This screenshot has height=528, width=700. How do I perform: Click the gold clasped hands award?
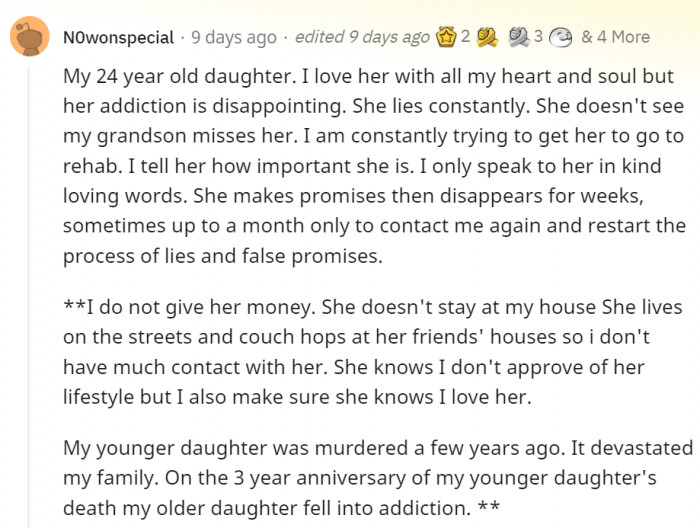(x=490, y=37)
